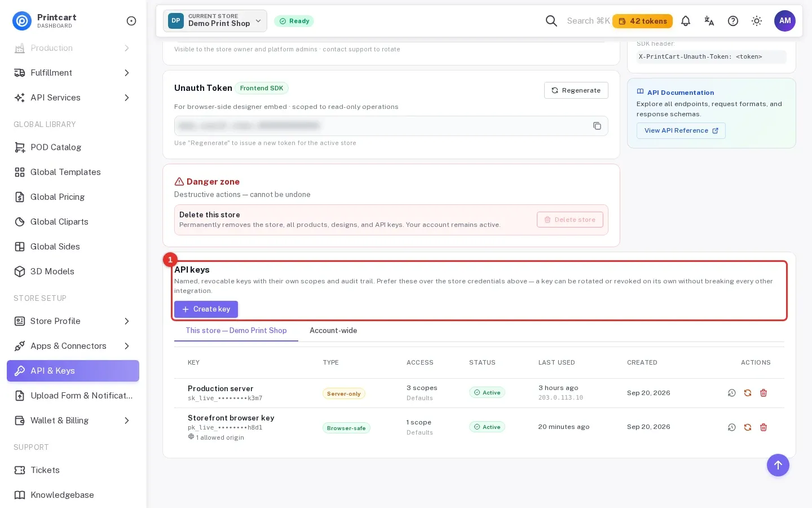Open the 42 tokens balance
This screenshot has width=812, height=508.
[642, 21]
